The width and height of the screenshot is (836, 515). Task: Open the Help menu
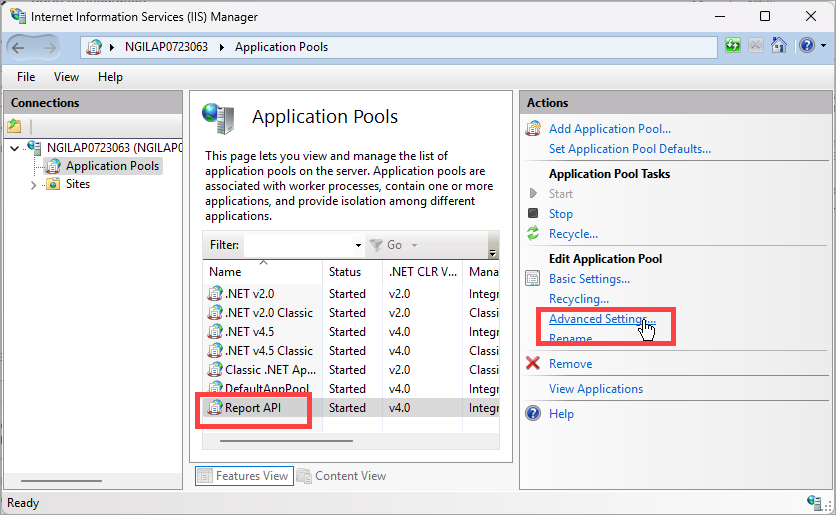click(x=110, y=77)
